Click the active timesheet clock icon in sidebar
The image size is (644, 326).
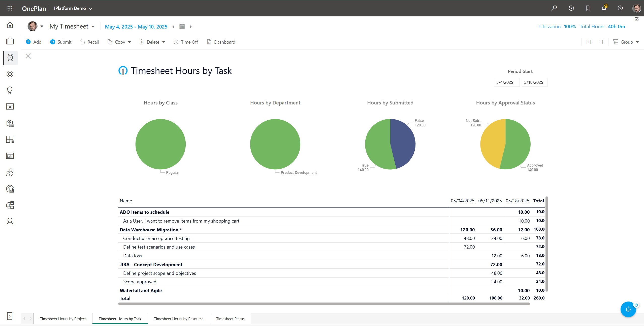[x=10, y=58]
